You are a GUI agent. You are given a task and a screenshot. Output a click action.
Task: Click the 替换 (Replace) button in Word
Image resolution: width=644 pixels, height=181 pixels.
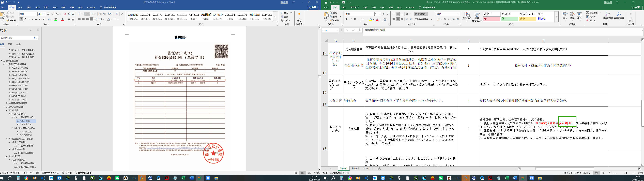pyautogui.click(x=286, y=17)
